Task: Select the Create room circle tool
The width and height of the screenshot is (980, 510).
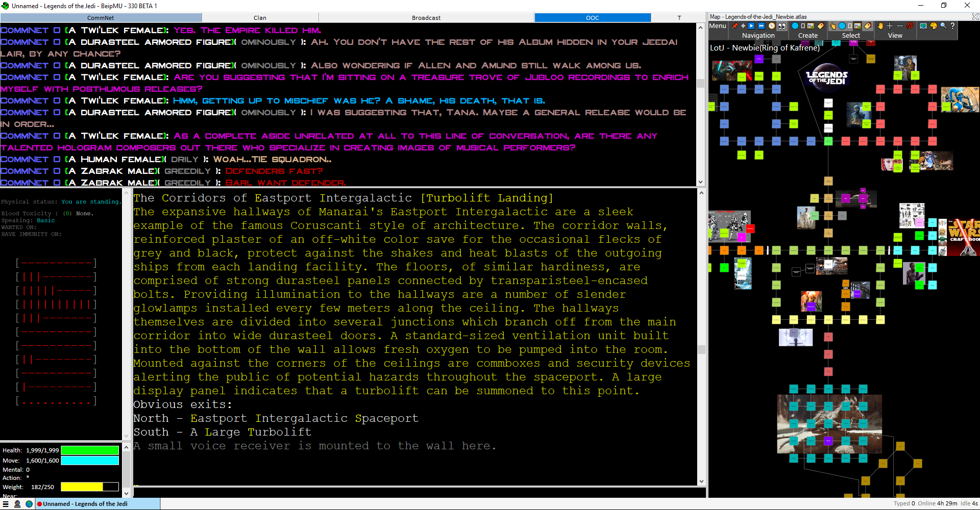Action: [795, 26]
